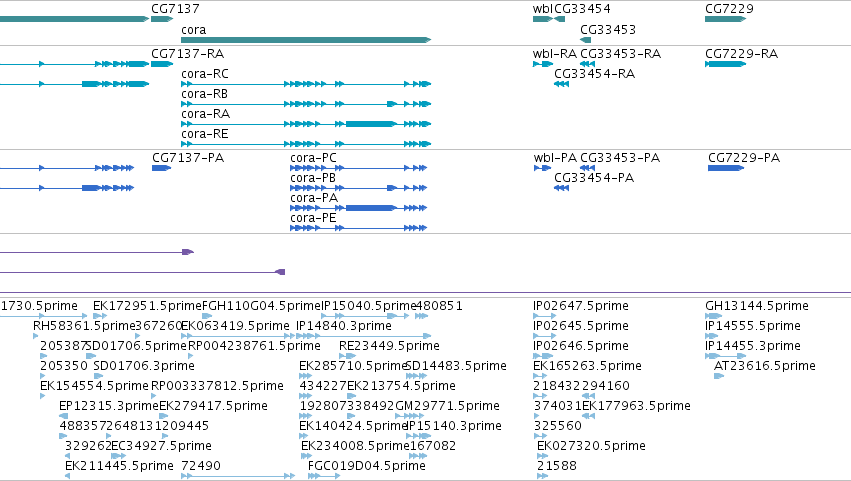Select EST IP15040.5prime
Image resolution: width=851 pixels, height=481 pixels.
369,306
